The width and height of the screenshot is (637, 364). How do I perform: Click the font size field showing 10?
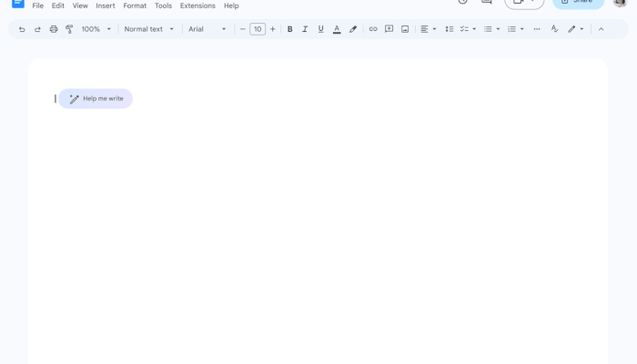[x=258, y=29]
